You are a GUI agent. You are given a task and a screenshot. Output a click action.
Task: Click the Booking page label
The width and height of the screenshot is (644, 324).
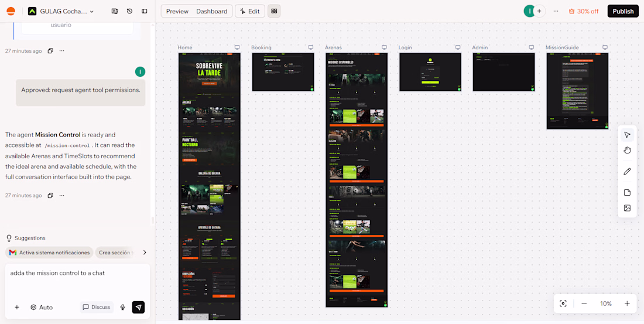point(261,47)
